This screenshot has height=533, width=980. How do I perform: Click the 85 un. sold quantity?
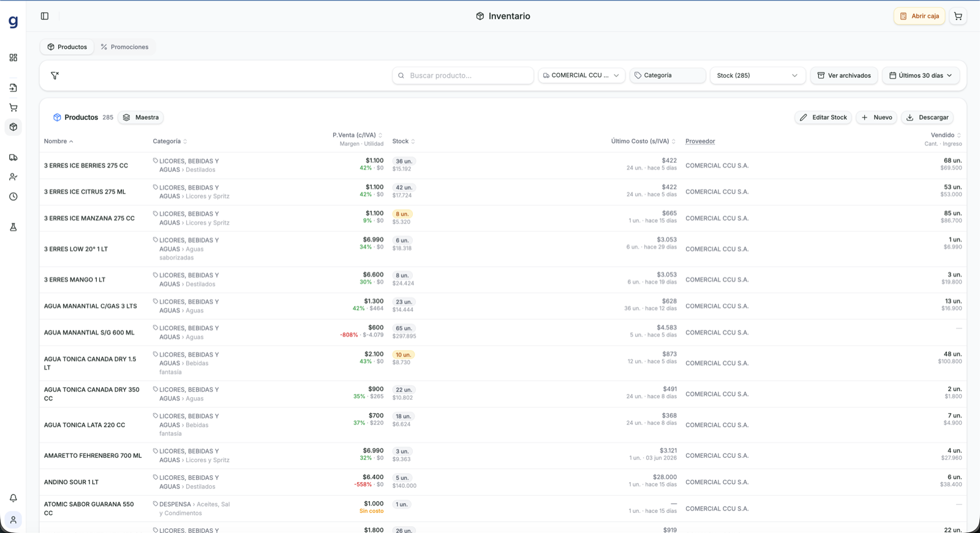tap(953, 214)
